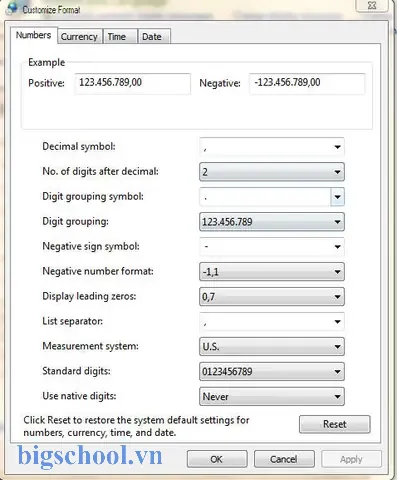Switch to the Numbers tab
This screenshot has width=397, height=480.
point(34,35)
